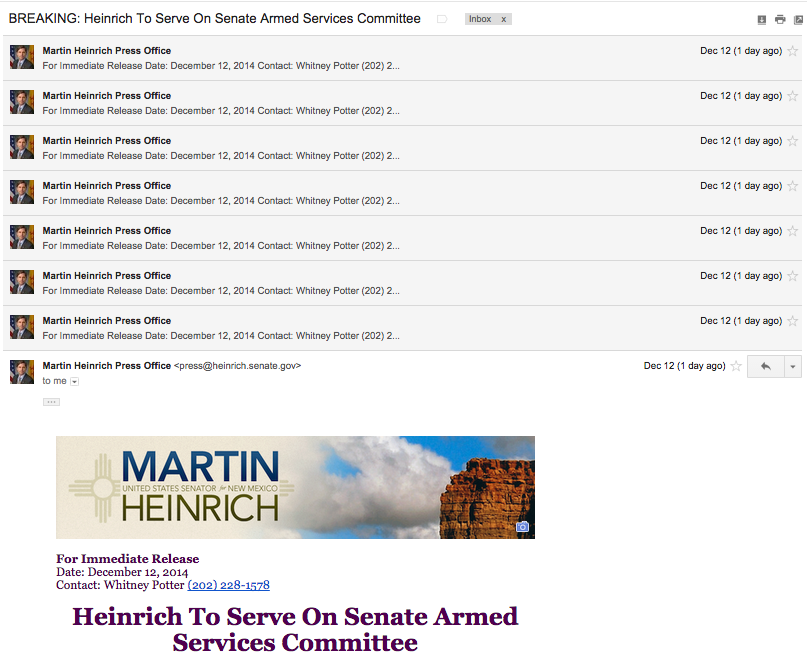
Task: Show trimmed content with the '...' button
Action: coord(51,402)
